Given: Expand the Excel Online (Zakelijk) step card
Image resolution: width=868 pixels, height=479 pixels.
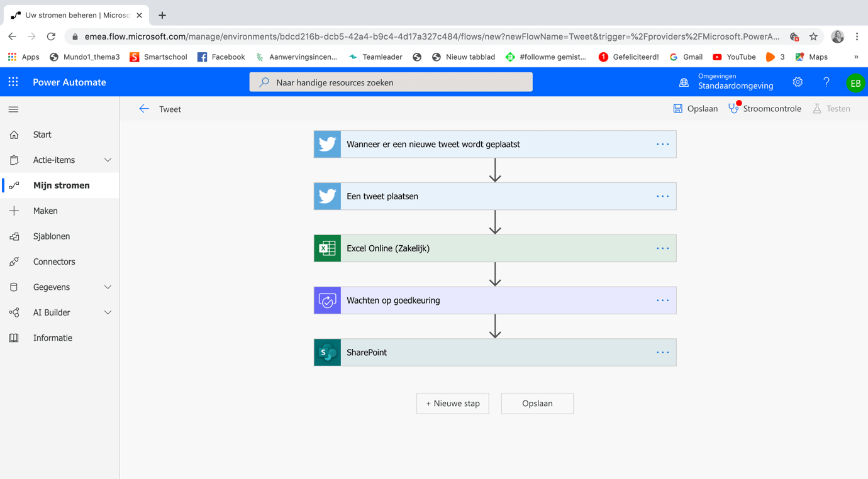Looking at the screenshot, I should [495, 248].
